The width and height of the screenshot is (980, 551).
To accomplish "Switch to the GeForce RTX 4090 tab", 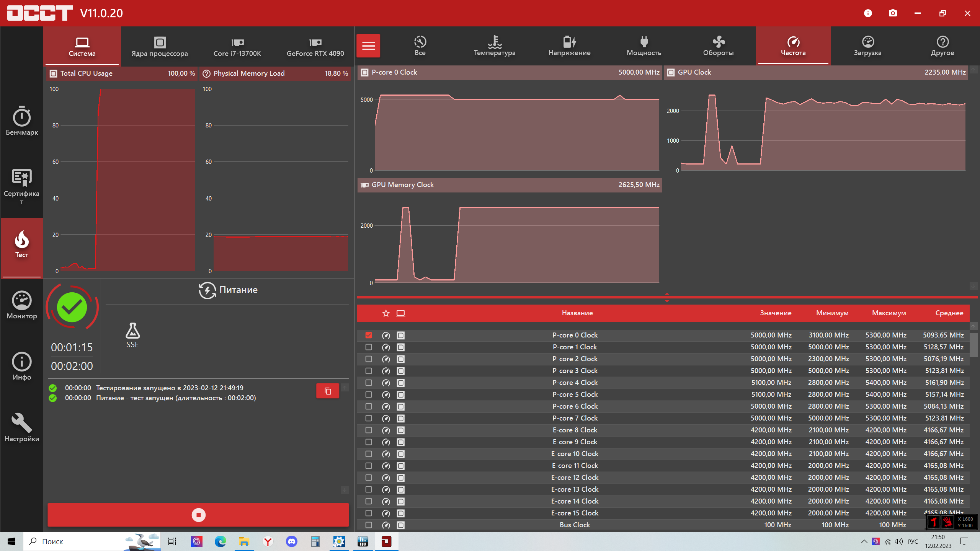I will point(315,47).
